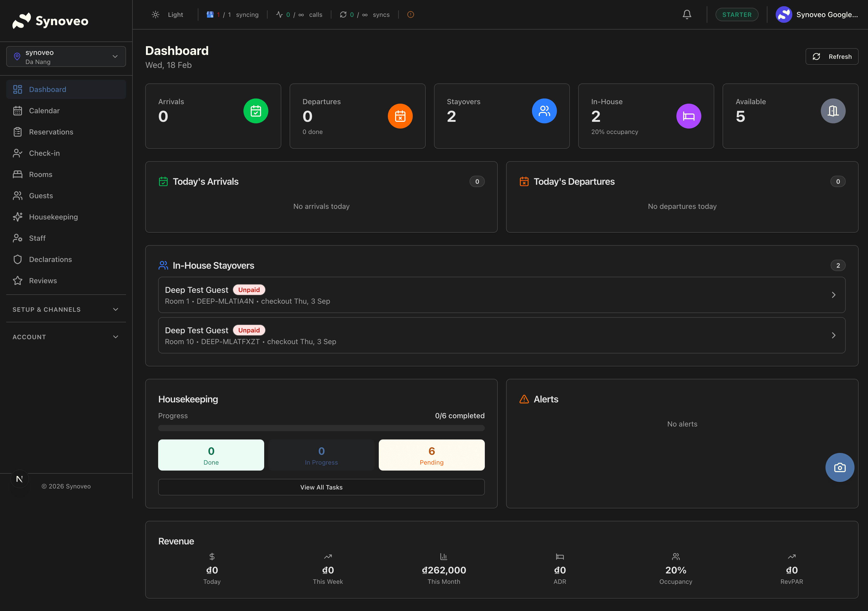868x611 pixels.
Task: Switch theme using the Light toggle
Action: coord(167,14)
